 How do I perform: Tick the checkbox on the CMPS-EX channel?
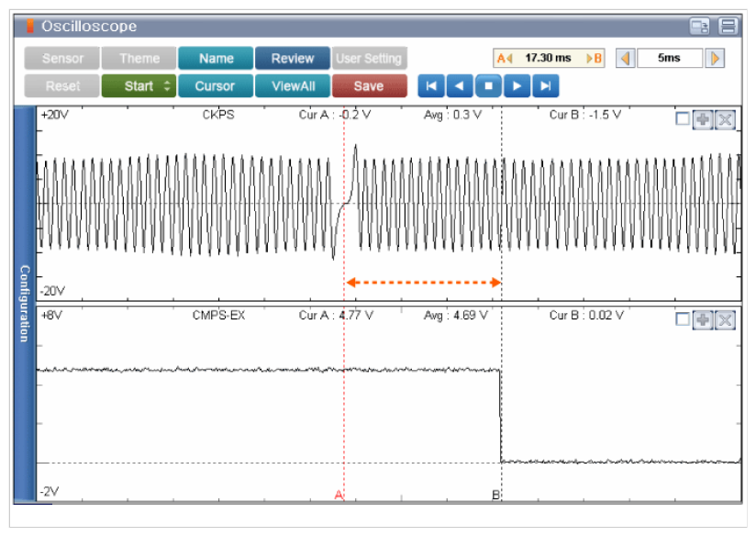pos(683,319)
